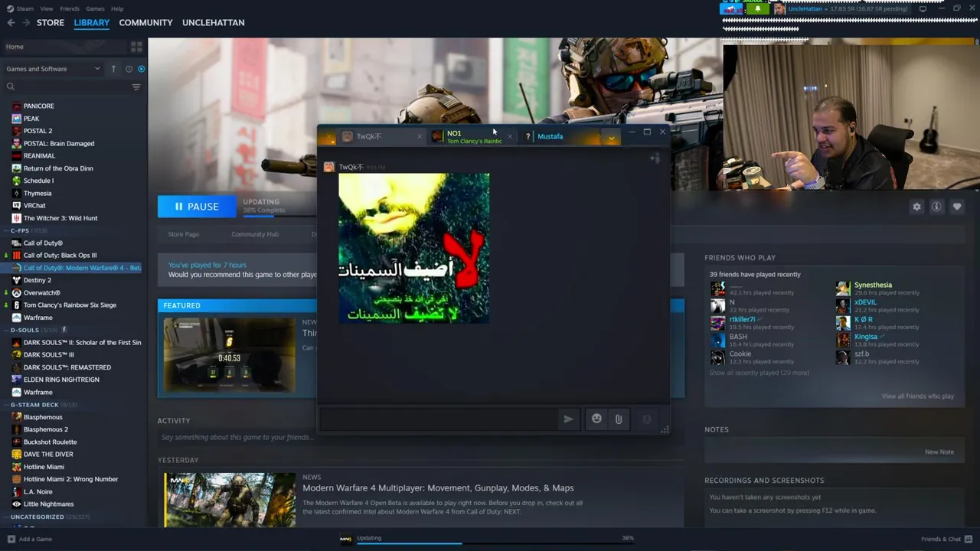
Task: Expand the chat tabs overflow dropdown
Action: (x=611, y=138)
